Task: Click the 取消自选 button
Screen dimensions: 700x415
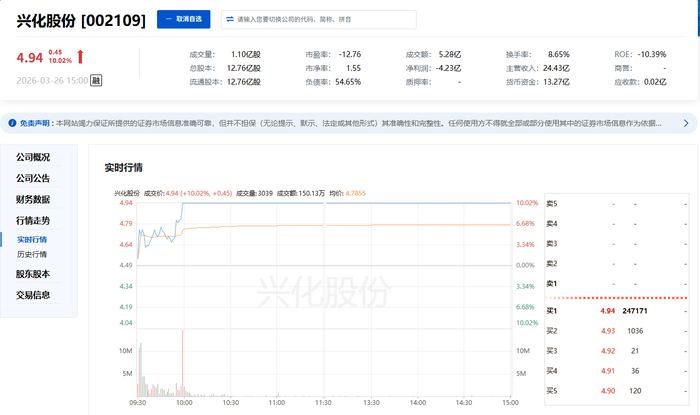Action: click(x=183, y=19)
